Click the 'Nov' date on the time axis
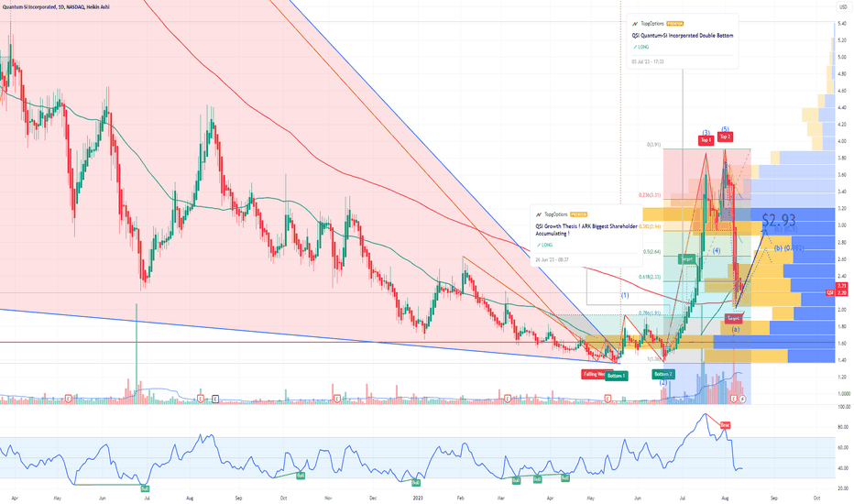The height and width of the screenshot is (504, 854). tap(328, 498)
